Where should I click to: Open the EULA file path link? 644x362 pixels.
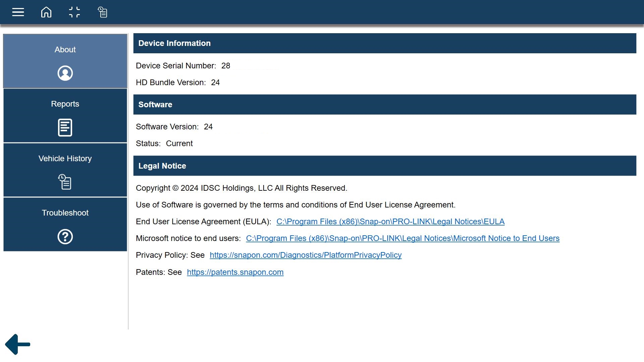pyautogui.click(x=390, y=222)
